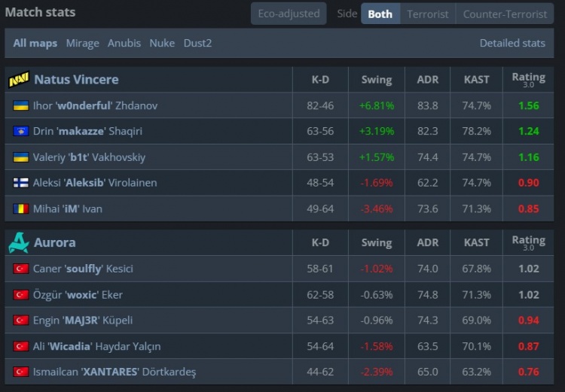Click the Turkey flag beside soulfly
The image size is (565, 392).
(x=20, y=269)
